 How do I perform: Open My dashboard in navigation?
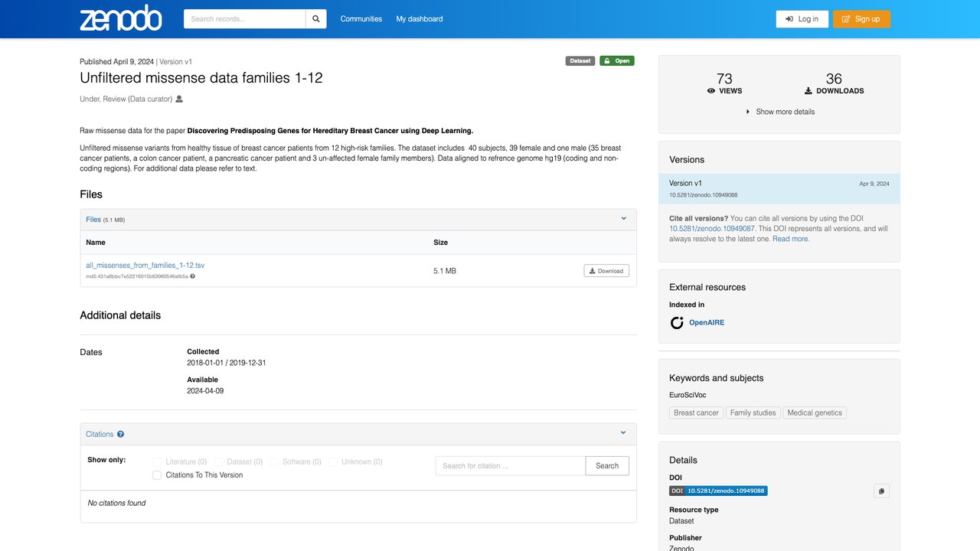tap(420, 19)
